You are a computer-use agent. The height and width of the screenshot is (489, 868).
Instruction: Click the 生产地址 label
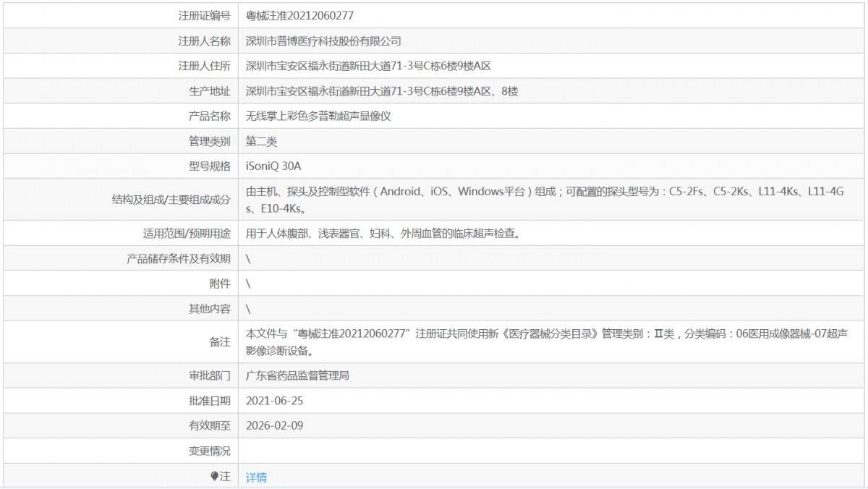[x=209, y=91]
